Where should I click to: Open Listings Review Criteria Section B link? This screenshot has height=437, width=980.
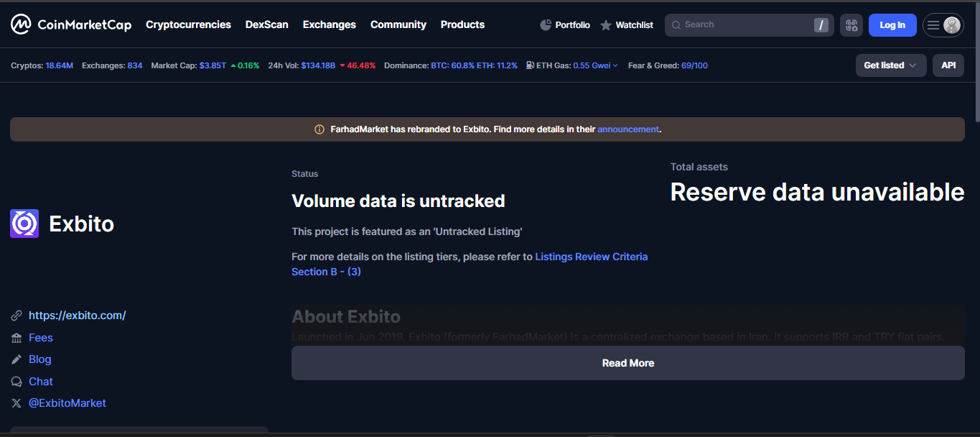[x=470, y=264]
